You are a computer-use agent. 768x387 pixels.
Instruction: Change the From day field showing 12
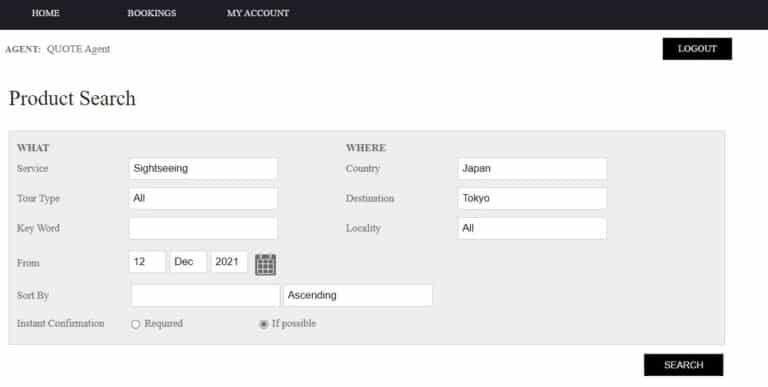(x=147, y=262)
